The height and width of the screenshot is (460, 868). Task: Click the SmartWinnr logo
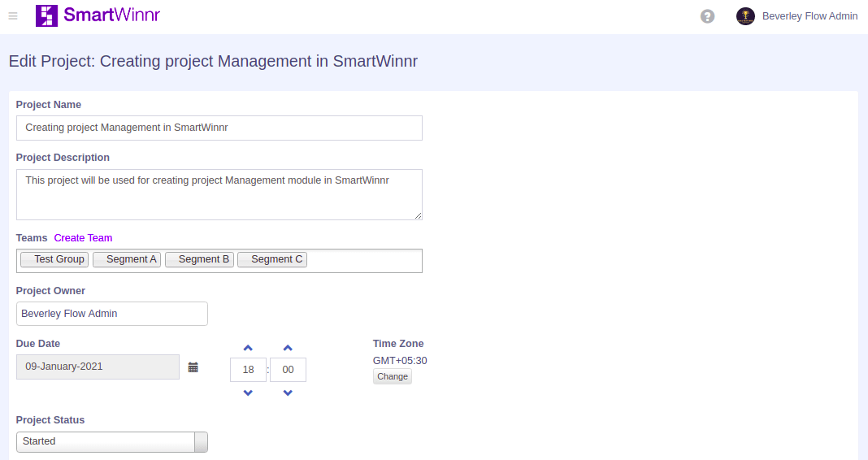[98, 15]
